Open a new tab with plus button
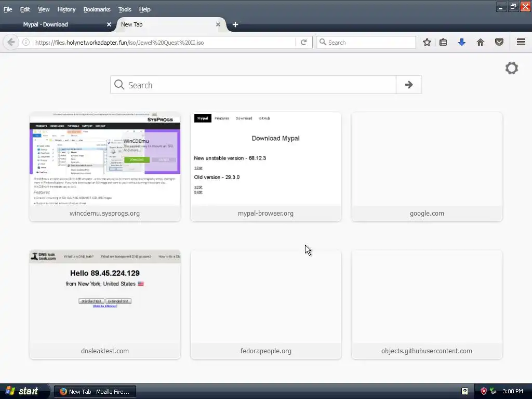Viewport: 532px width, 399px height. pyautogui.click(x=235, y=24)
